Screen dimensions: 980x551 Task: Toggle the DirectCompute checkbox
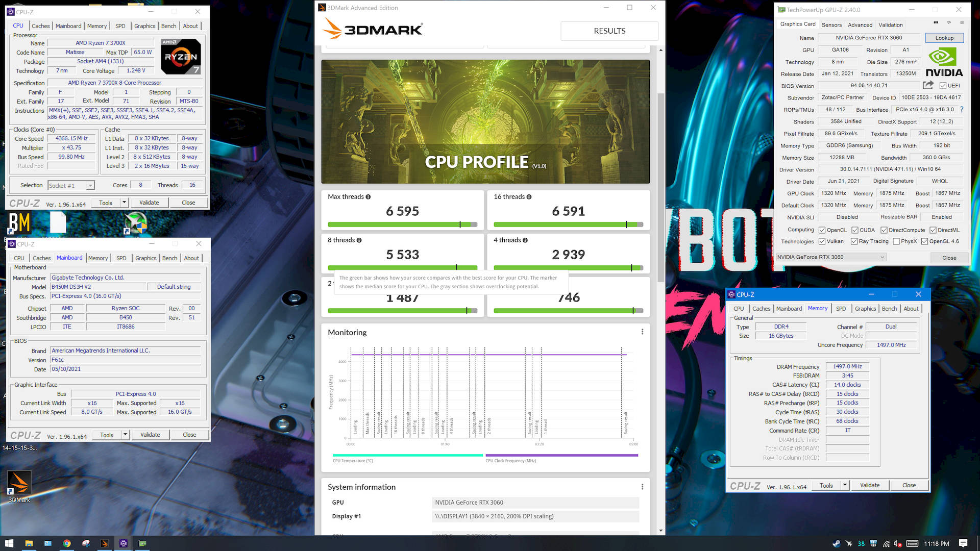tap(884, 230)
